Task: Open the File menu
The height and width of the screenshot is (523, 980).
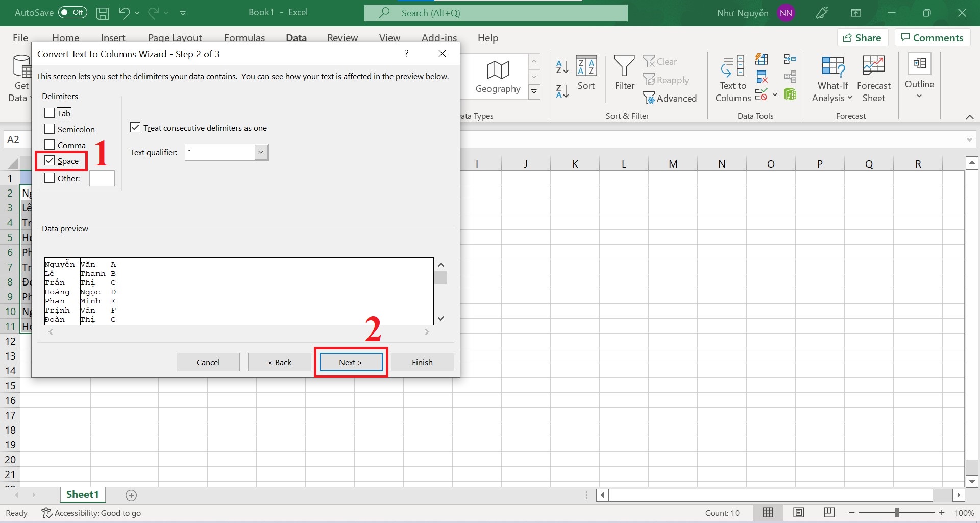Action: 20,38
